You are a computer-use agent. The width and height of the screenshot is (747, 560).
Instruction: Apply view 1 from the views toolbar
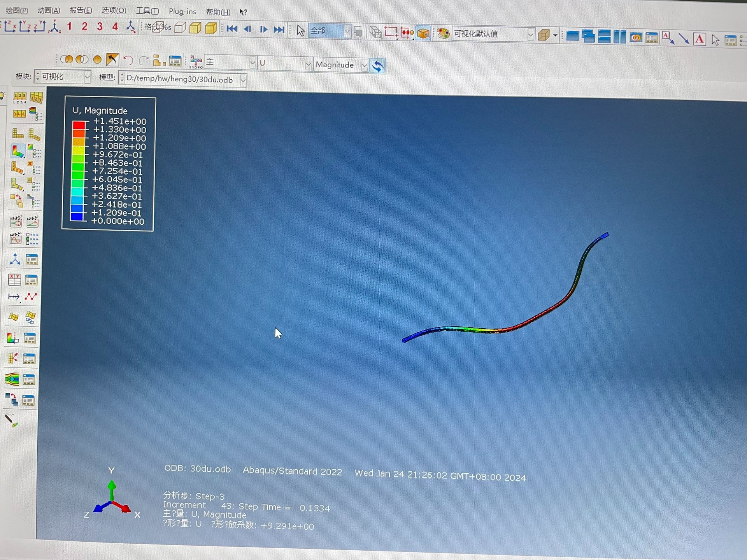coord(69,26)
